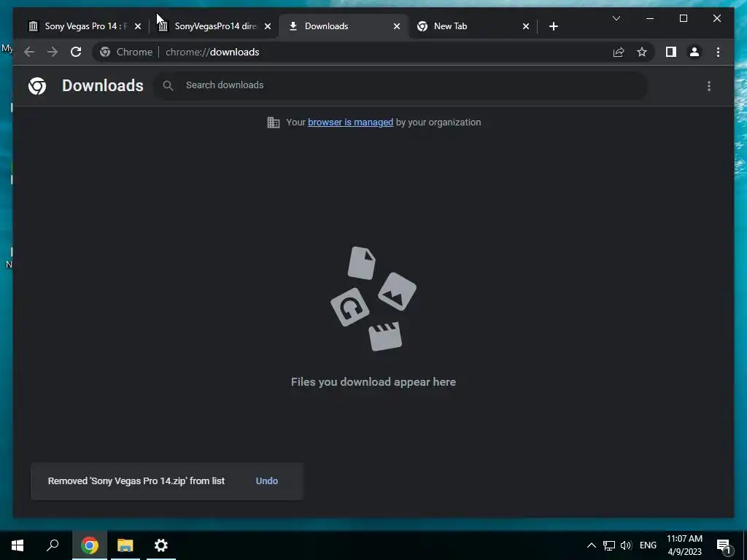Open the Windows Start menu
The image size is (747, 560).
(18, 545)
